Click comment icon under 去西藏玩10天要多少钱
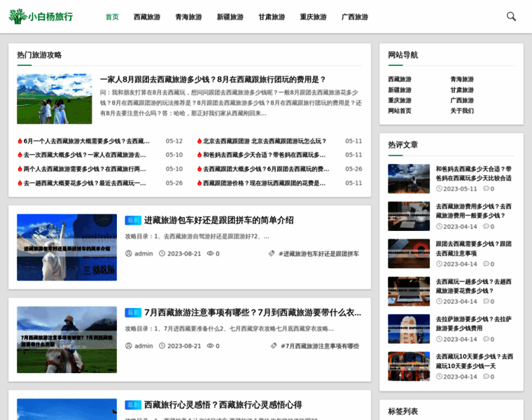532x420 pixels. (x=486, y=377)
